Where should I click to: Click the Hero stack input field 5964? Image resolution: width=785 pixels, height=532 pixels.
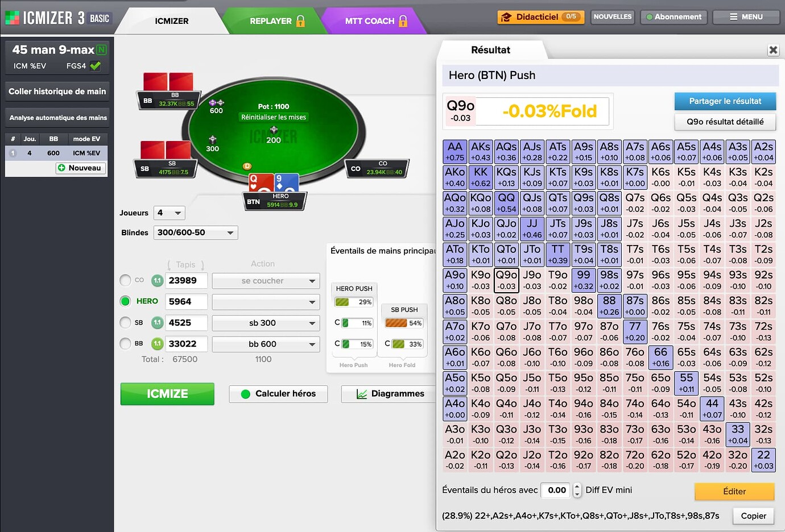186,302
